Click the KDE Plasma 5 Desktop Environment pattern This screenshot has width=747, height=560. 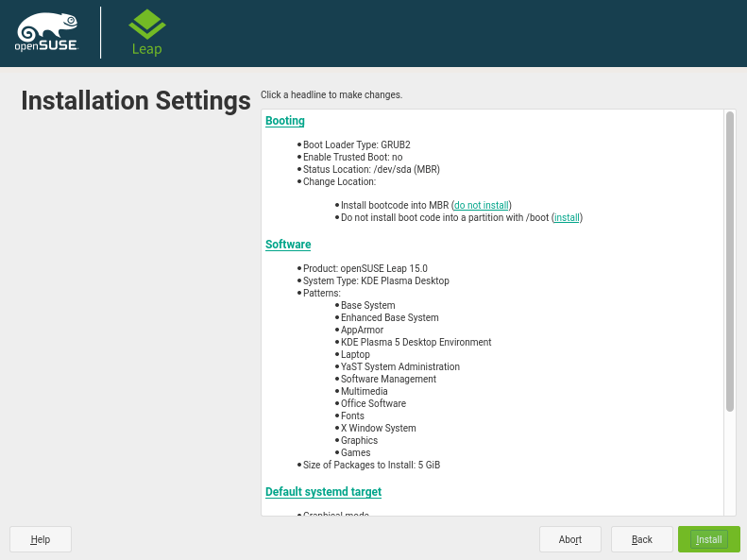point(416,342)
